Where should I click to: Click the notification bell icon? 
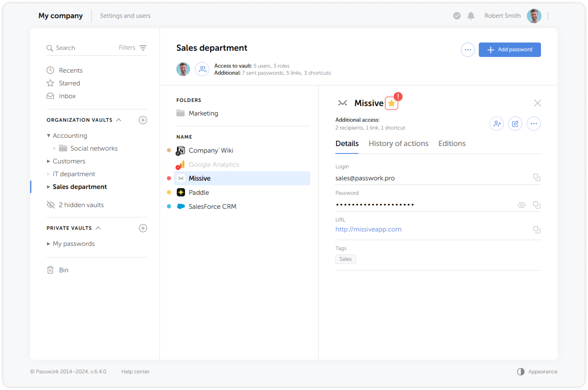tap(471, 16)
